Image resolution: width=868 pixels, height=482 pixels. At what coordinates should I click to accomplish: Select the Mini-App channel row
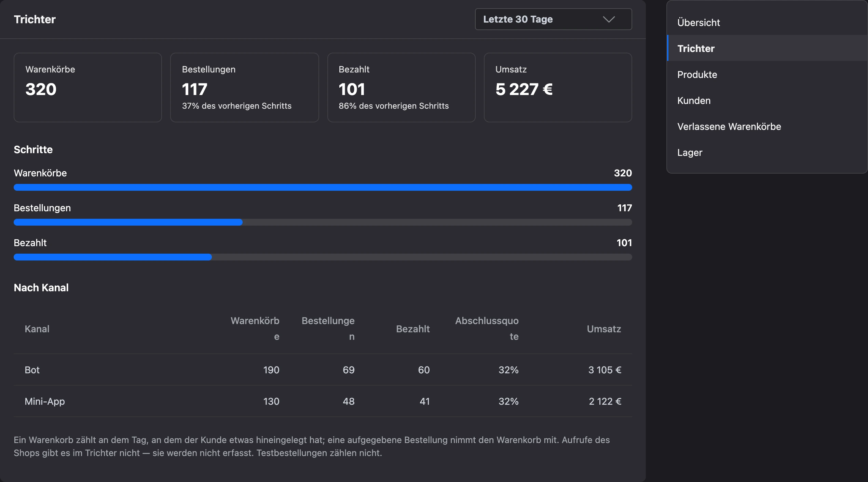[x=323, y=401]
